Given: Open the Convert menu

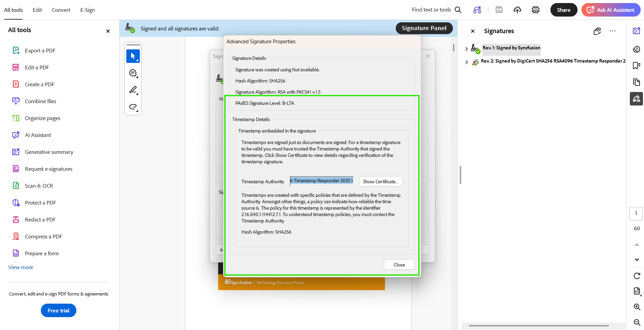Looking at the screenshot, I should [61, 10].
